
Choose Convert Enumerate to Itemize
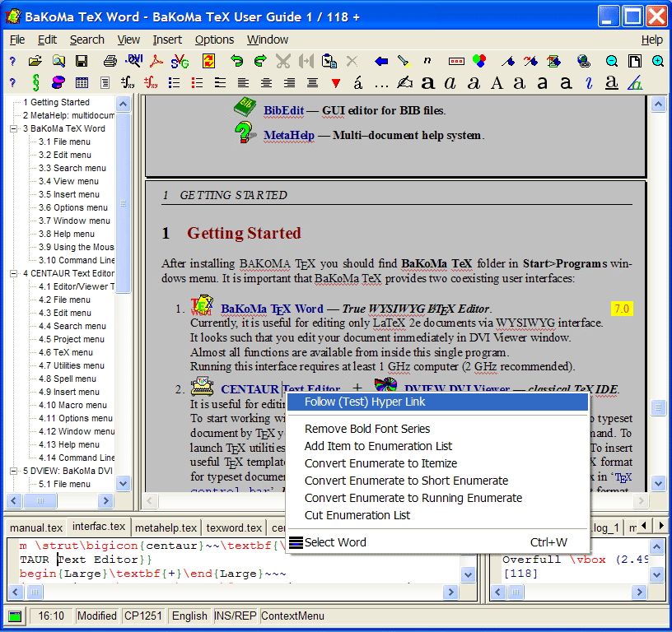tap(380, 463)
